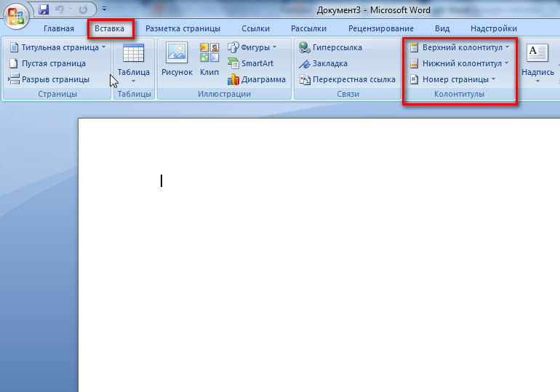Click the Клип clip art icon

tap(209, 53)
